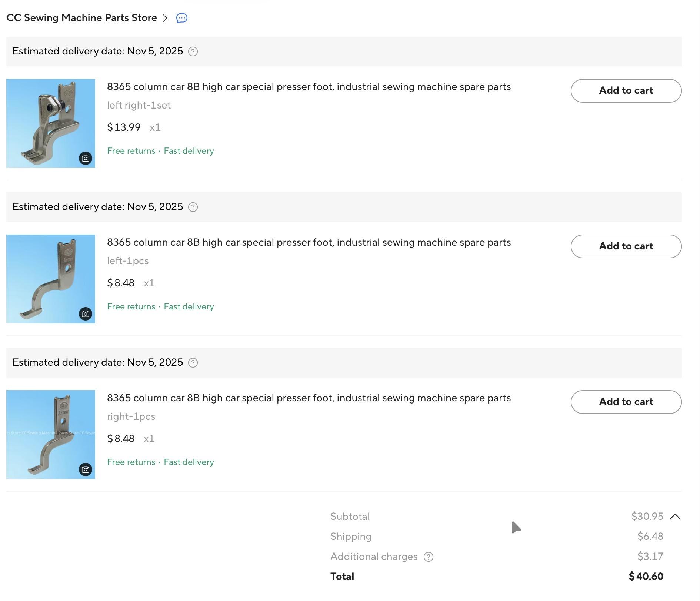Screen dimensions: 700x601
Task: View left-1pcs presser foot thumbnail
Action: coord(50,279)
